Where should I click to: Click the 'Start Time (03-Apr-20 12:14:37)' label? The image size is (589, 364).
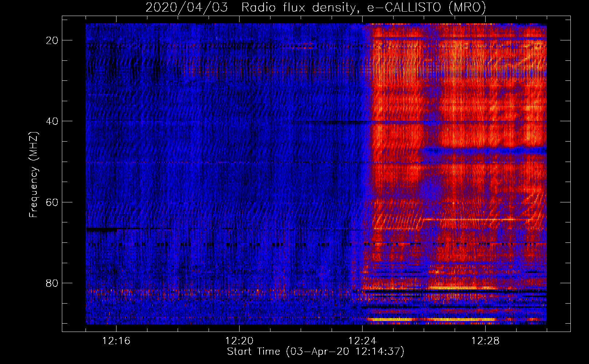(x=316, y=352)
